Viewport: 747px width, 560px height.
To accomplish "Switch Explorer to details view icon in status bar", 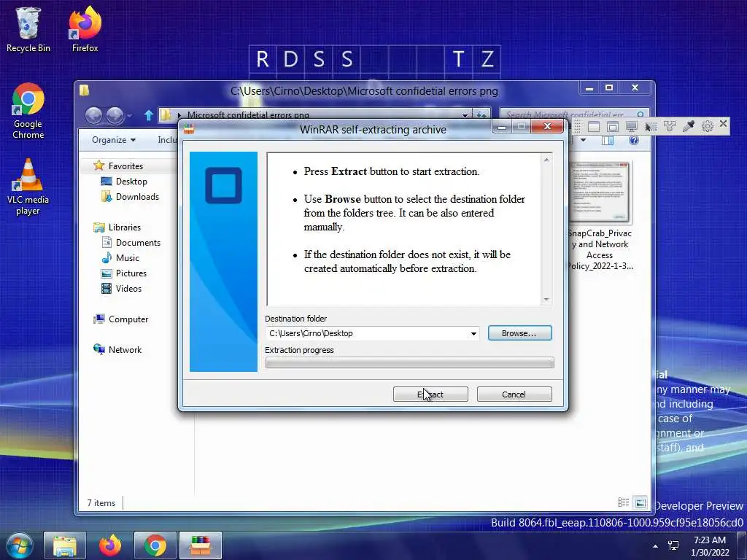I will tap(623, 502).
